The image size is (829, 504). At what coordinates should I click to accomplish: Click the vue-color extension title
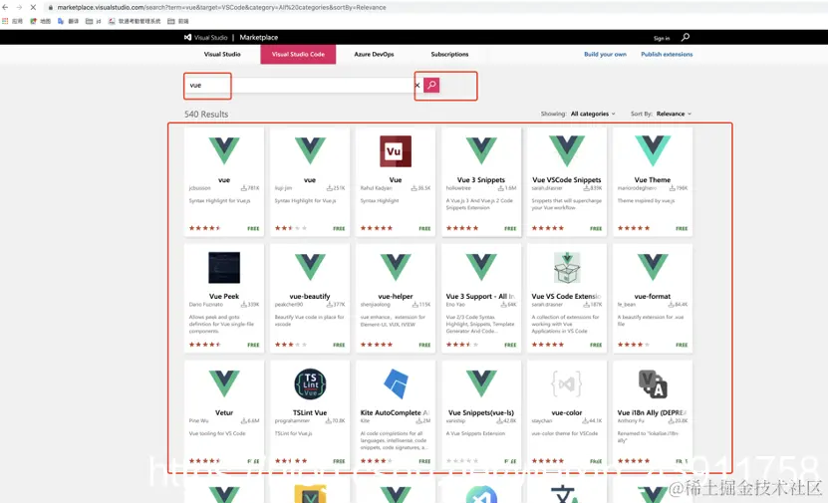pos(567,412)
